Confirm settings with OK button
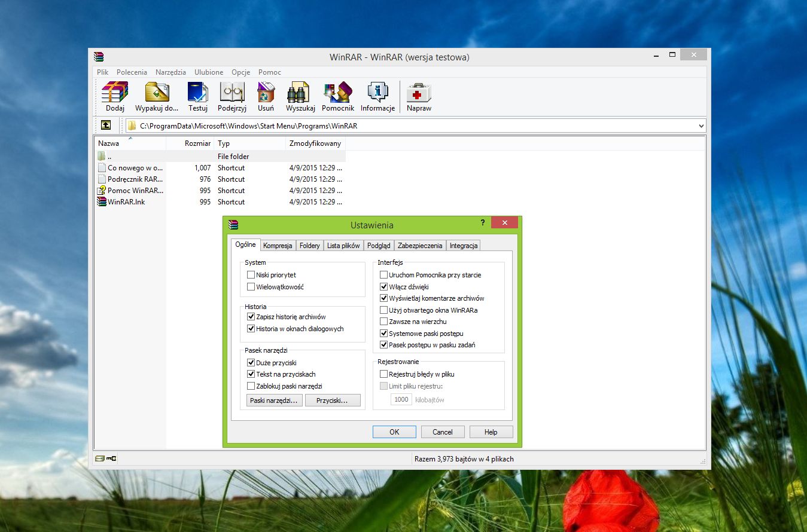Screen dimensions: 807x532 394,432
